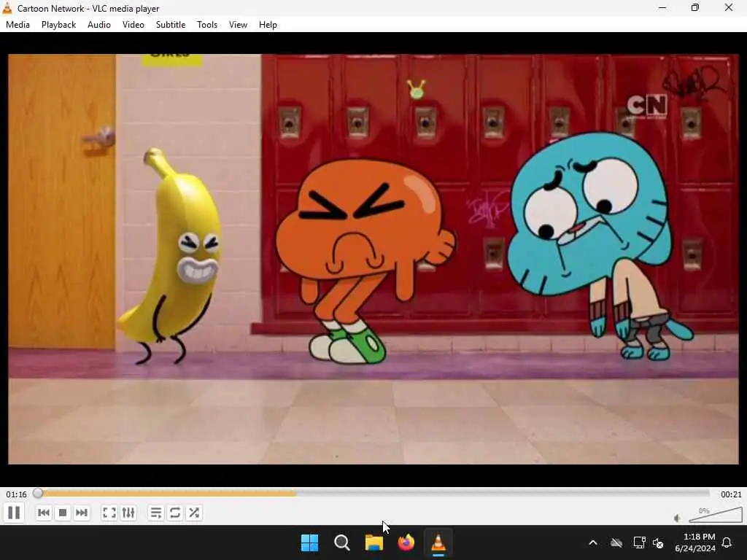The image size is (747, 560).
Task: Toggle the playlist view
Action: click(x=156, y=513)
